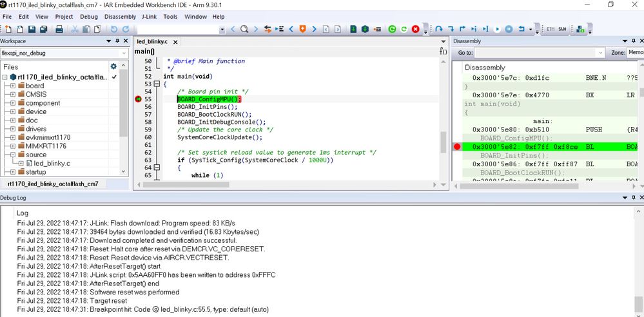Click the Toggle Breakpoint toolbar icon
644x317 pixels.
pos(378,29)
